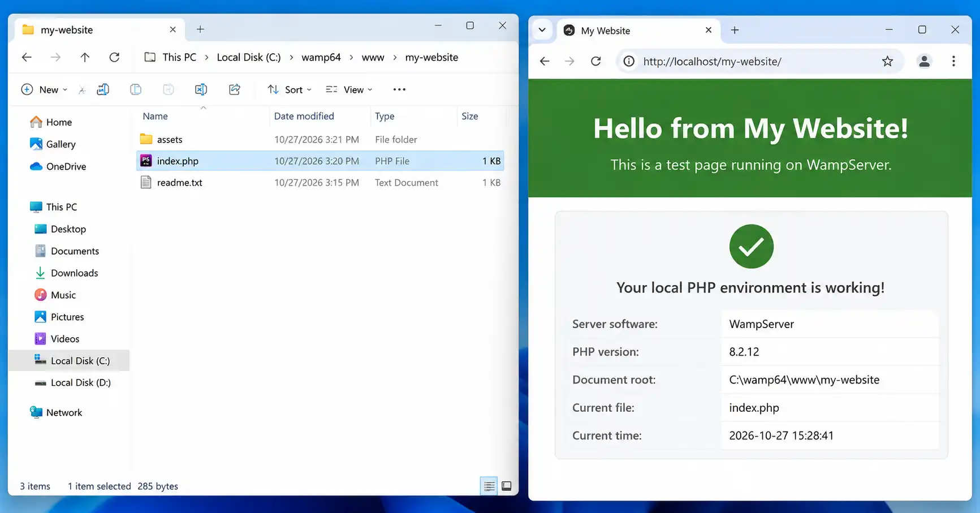Open the browser profile icon

[924, 61]
